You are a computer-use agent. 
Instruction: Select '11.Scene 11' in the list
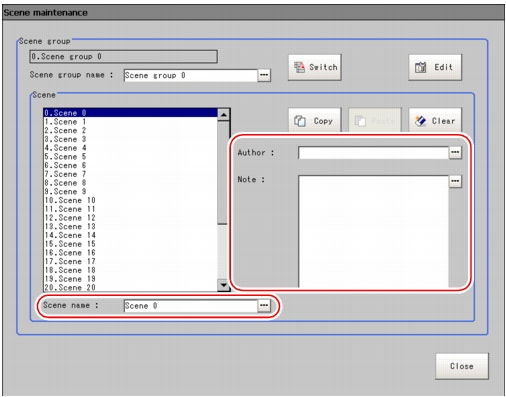tap(130, 209)
